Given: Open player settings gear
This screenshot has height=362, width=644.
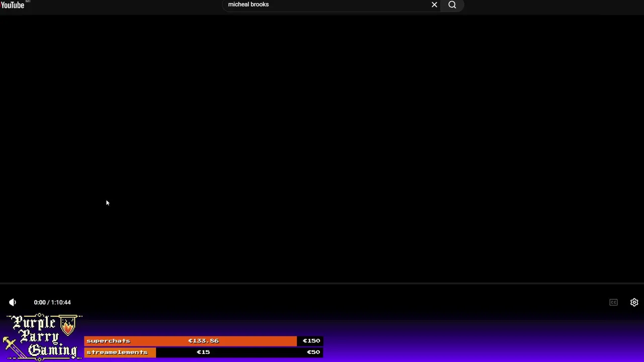Looking at the screenshot, I should click(x=634, y=302).
